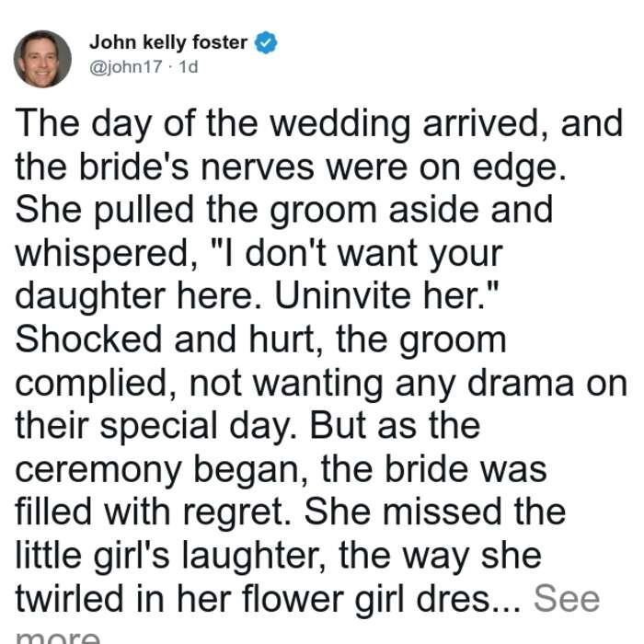Expand the post via the gray "See" text
The width and height of the screenshot is (644, 644).
(x=567, y=598)
